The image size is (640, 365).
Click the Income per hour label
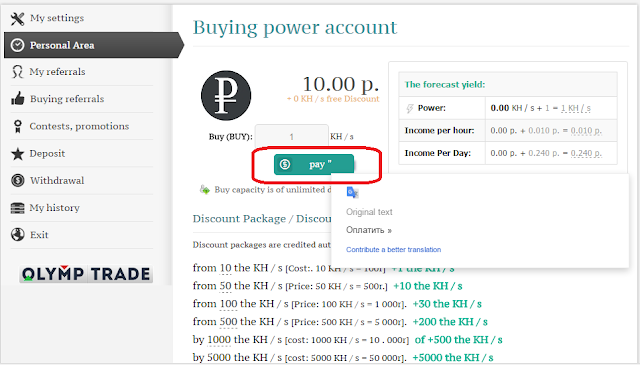tap(439, 131)
